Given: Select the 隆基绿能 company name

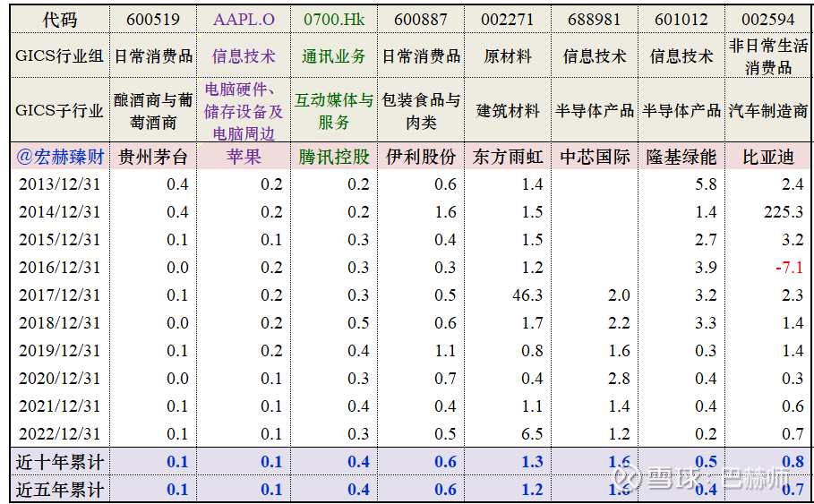Looking at the screenshot, I should pyautogui.click(x=681, y=157).
